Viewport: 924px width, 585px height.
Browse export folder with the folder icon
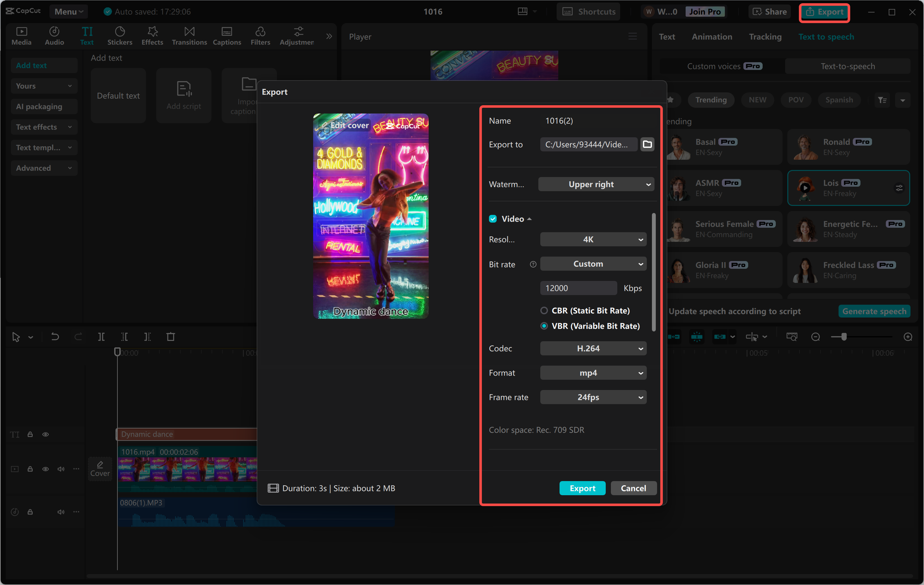[x=647, y=144]
